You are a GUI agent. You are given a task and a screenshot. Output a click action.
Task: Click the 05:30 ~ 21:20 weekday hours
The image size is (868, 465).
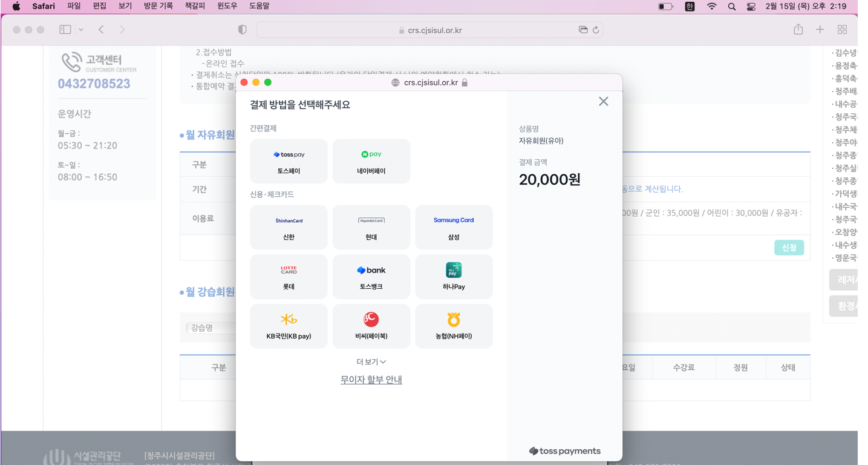click(88, 146)
